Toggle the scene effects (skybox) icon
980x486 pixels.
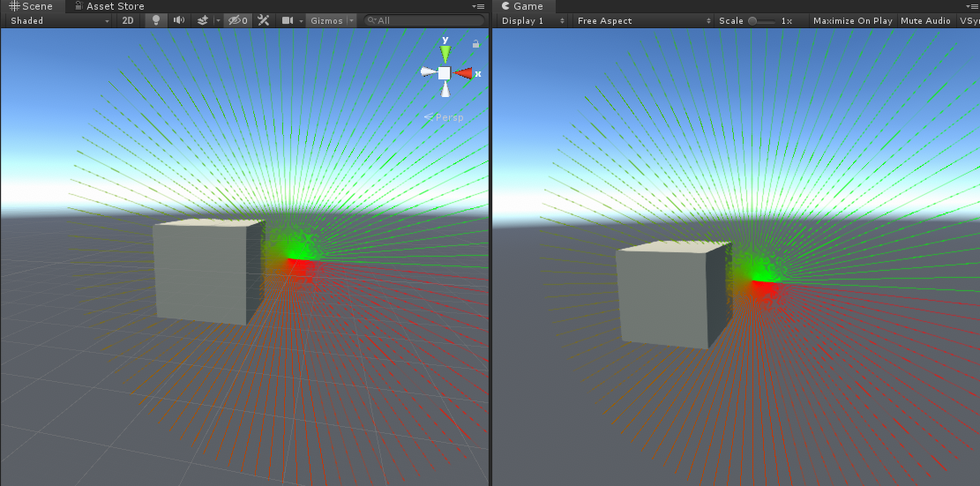coord(203,20)
